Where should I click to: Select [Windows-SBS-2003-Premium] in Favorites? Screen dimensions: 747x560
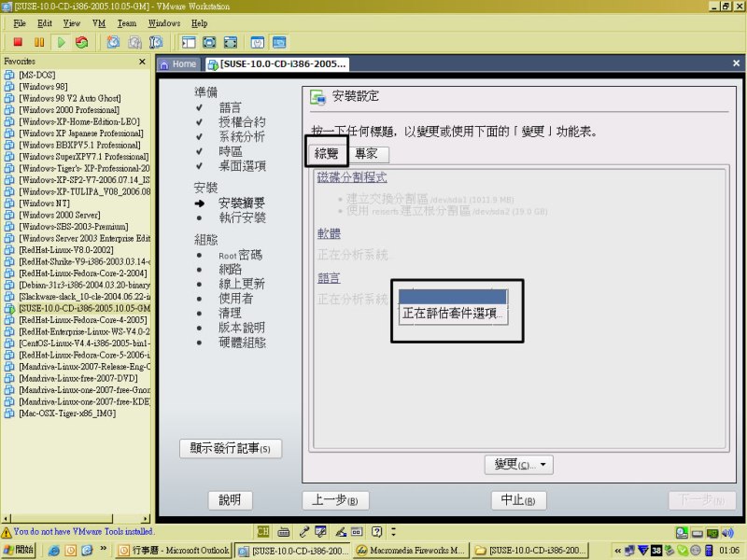tap(74, 227)
